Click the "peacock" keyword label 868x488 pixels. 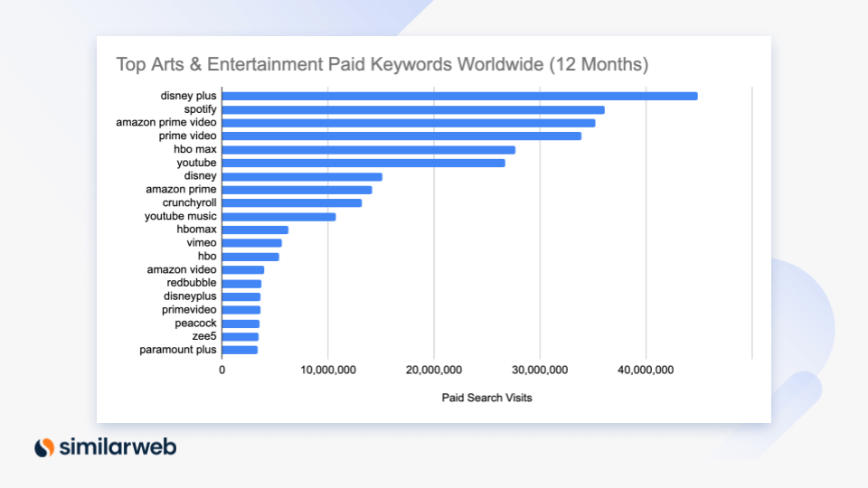tap(195, 324)
